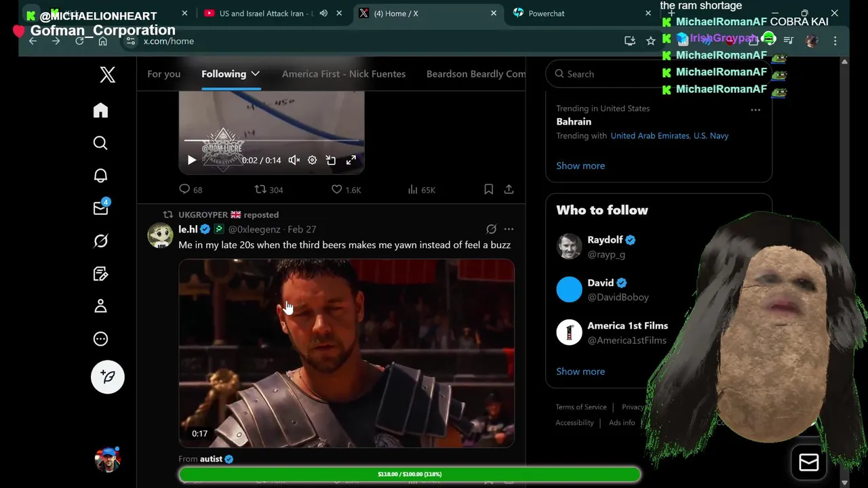
Task: Mute the YouTube tab audio icon
Action: pyautogui.click(x=323, y=13)
